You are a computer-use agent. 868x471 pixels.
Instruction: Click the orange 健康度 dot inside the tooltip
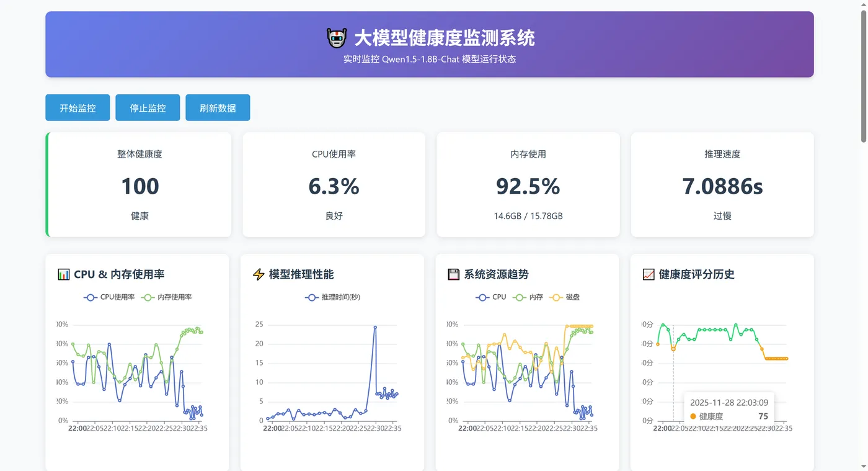tap(693, 416)
